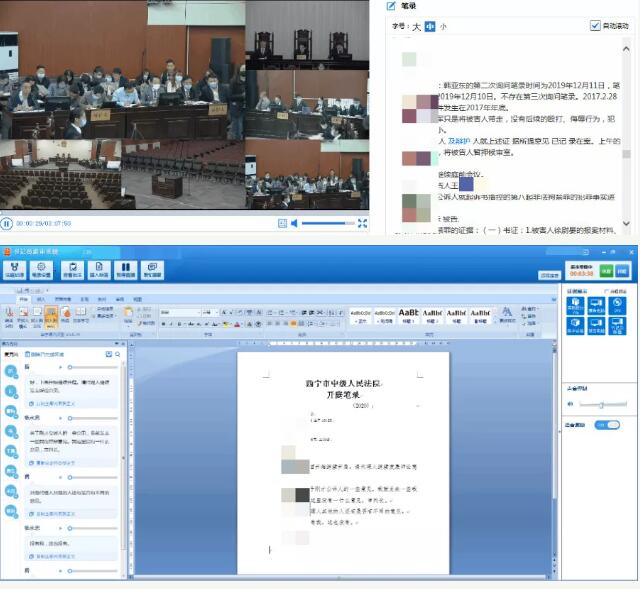
Task: Click the copy link under the topmost transcript bubble
Action: coord(52,403)
